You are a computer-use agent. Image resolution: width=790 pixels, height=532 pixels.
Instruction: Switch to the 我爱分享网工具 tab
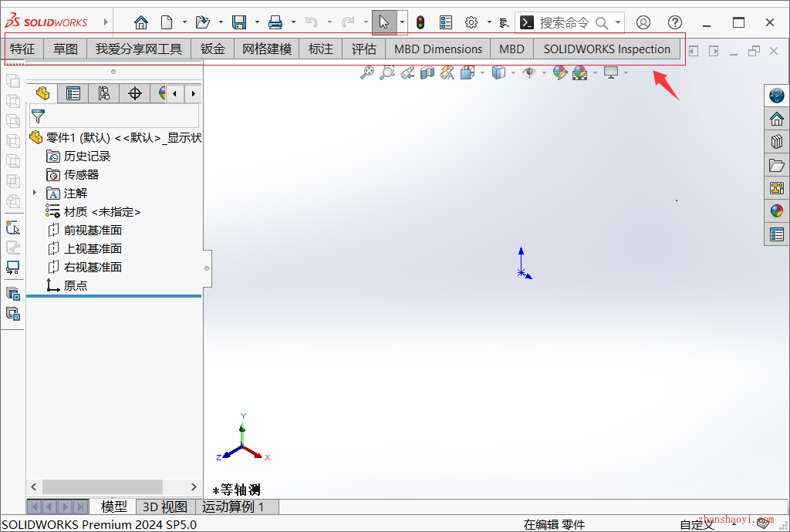point(139,49)
